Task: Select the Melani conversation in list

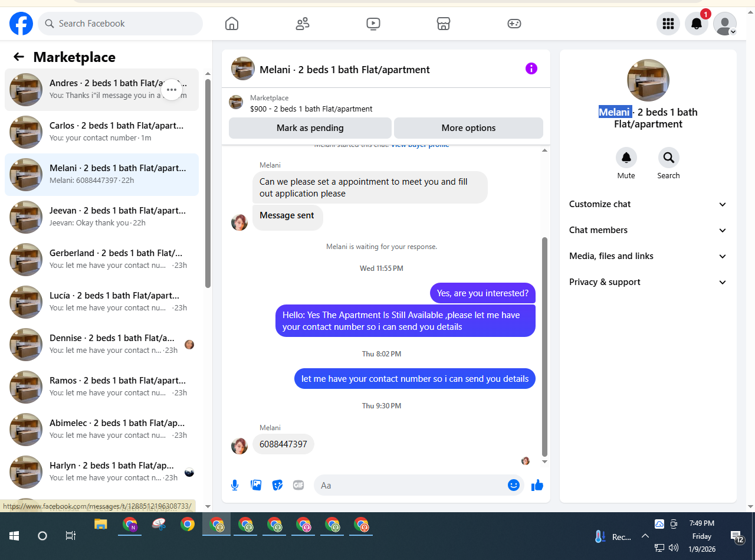Action: pos(101,175)
